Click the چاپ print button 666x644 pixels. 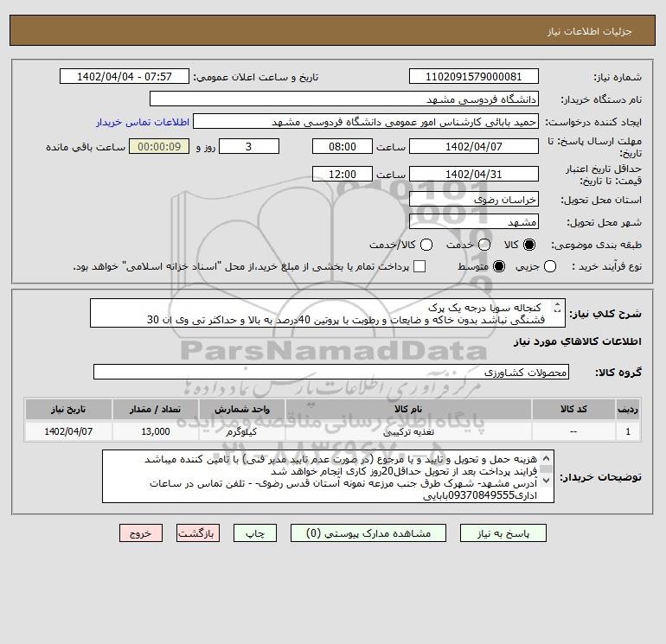[x=255, y=533]
